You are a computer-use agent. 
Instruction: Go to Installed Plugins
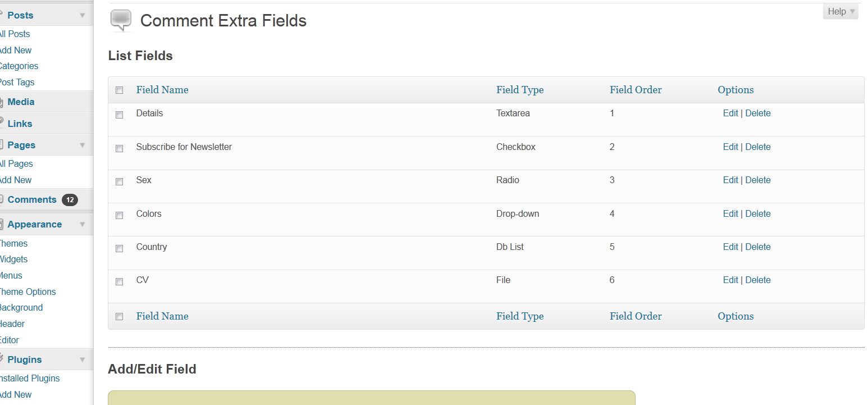[x=30, y=378]
